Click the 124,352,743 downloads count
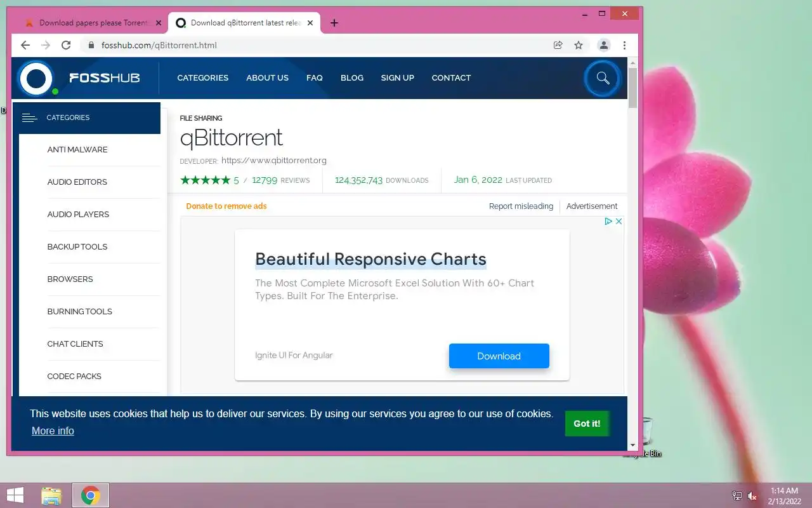The height and width of the screenshot is (508, 812). (x=358, y=180)
